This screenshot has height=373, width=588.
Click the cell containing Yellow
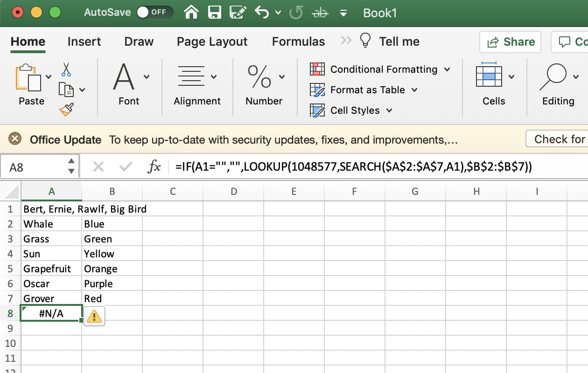tap(112, 254)
